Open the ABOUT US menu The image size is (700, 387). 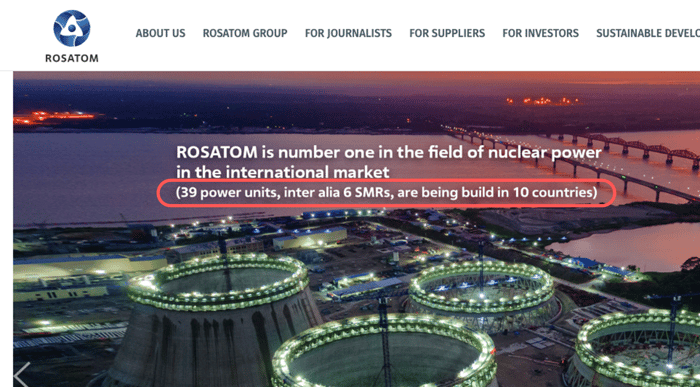160,33
